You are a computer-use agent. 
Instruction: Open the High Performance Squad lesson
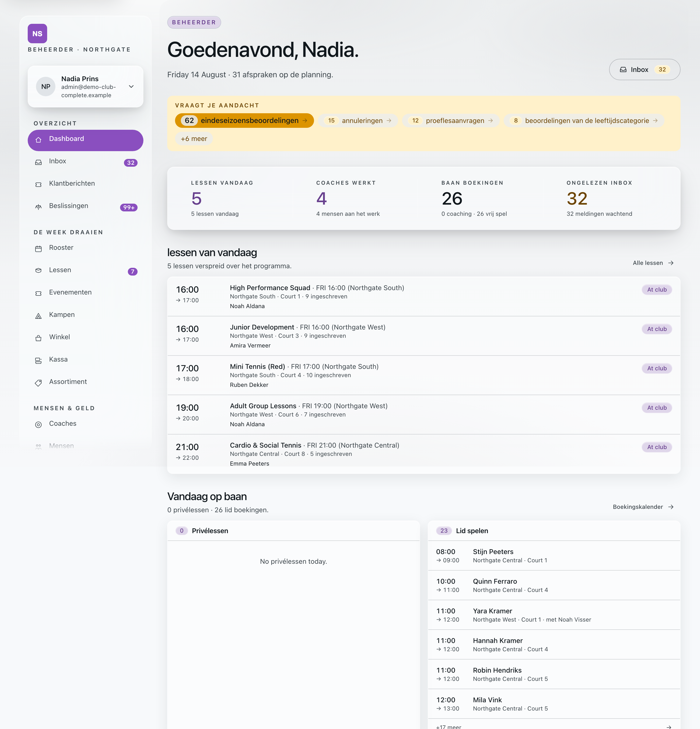(424, 296)
